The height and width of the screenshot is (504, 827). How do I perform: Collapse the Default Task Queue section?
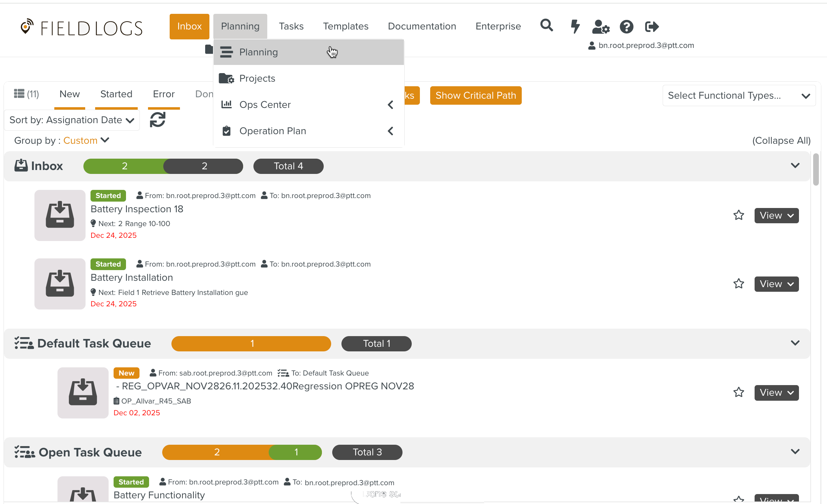click(x=795, y=343)
